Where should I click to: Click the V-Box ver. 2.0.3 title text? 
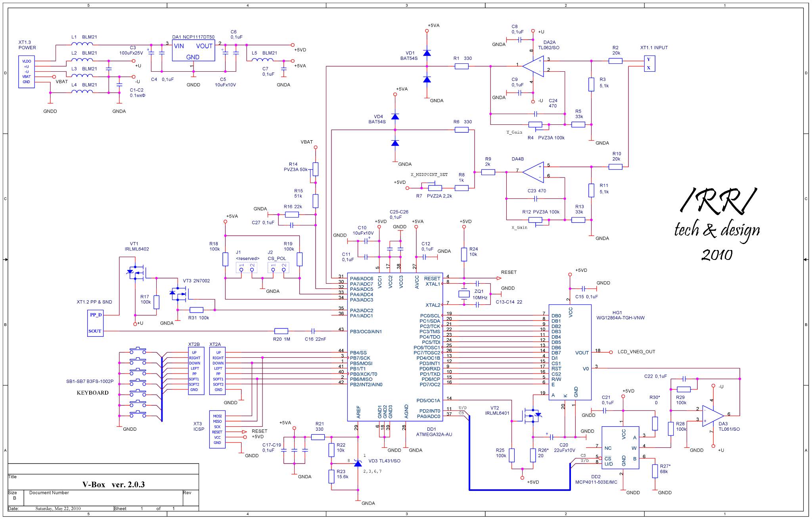click(x=113, y=484)
